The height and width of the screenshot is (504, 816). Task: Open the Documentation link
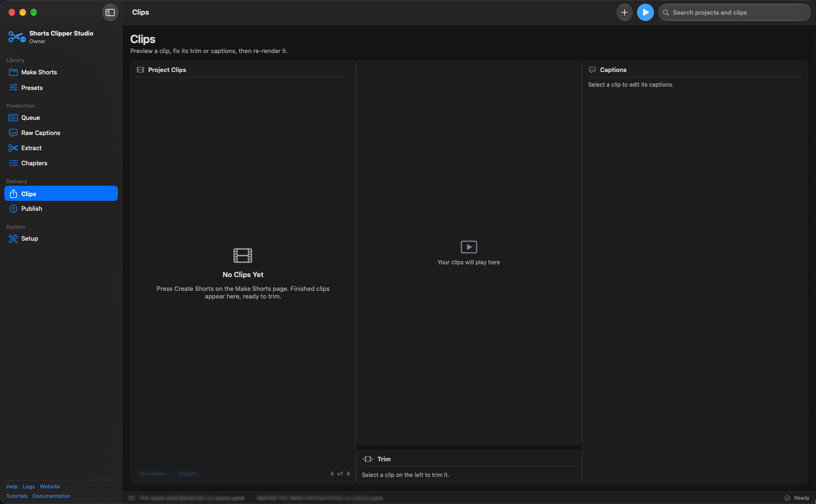(x=52, y=496)
